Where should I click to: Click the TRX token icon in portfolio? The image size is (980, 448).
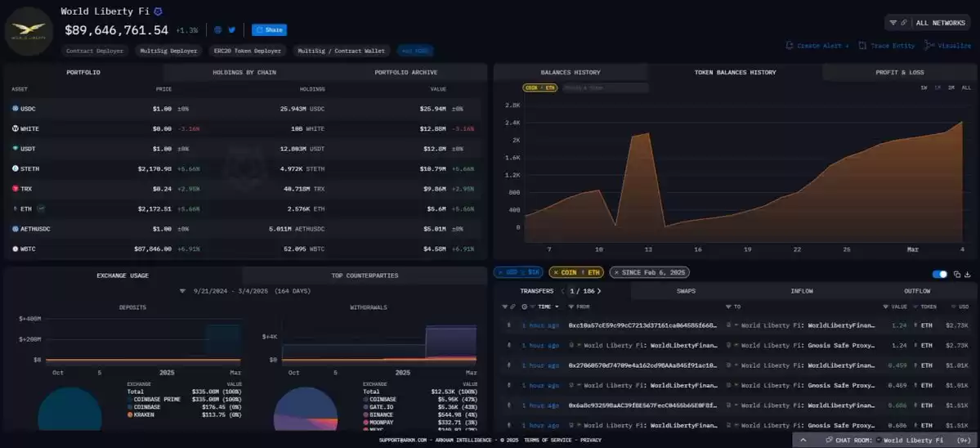[x=15, y=189]
